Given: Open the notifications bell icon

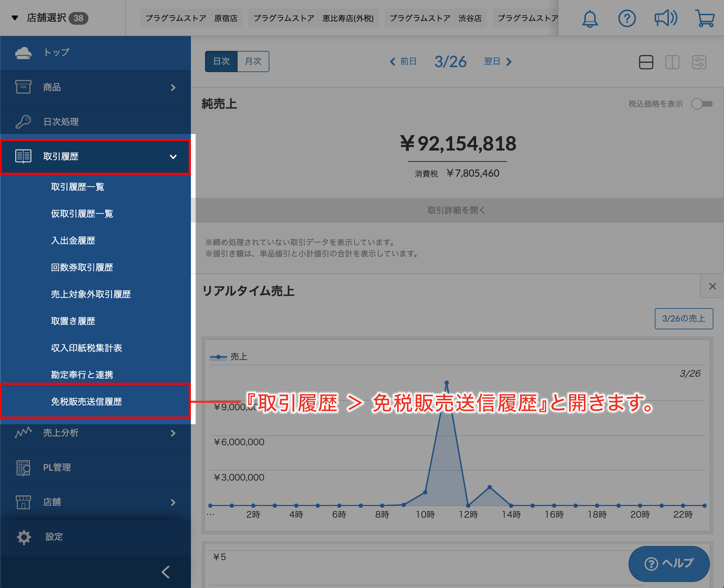Looking at the screenshot, I should coord(590,18).
